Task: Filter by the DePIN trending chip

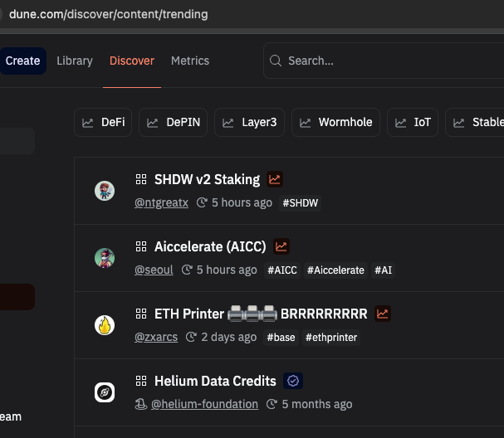Action: click(173, 122)
